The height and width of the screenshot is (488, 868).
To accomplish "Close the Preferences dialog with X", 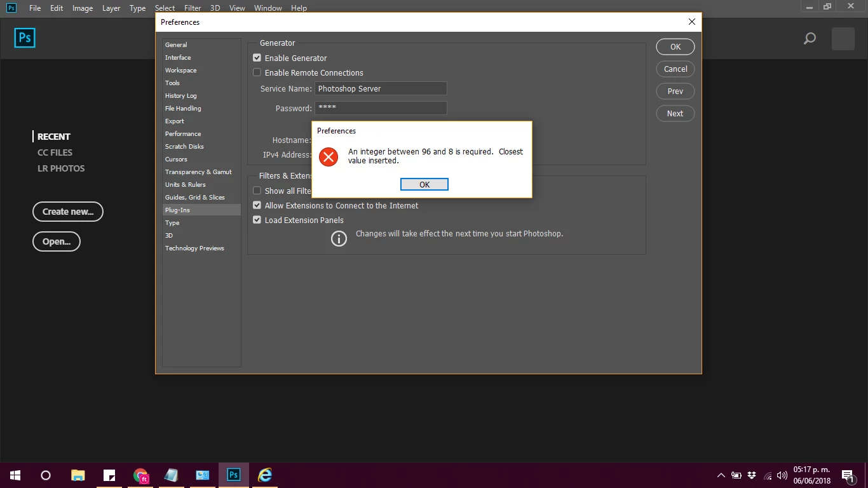I will pos(692,22).
